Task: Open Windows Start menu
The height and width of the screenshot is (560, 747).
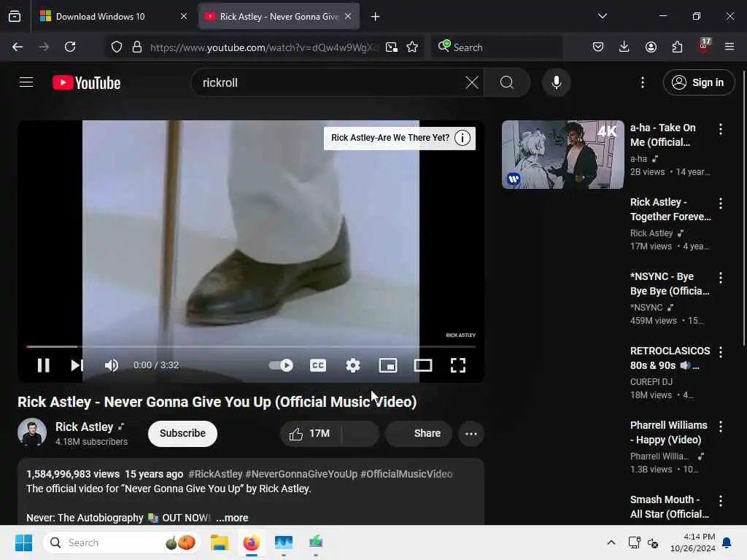Action: (x=23, y=542)
